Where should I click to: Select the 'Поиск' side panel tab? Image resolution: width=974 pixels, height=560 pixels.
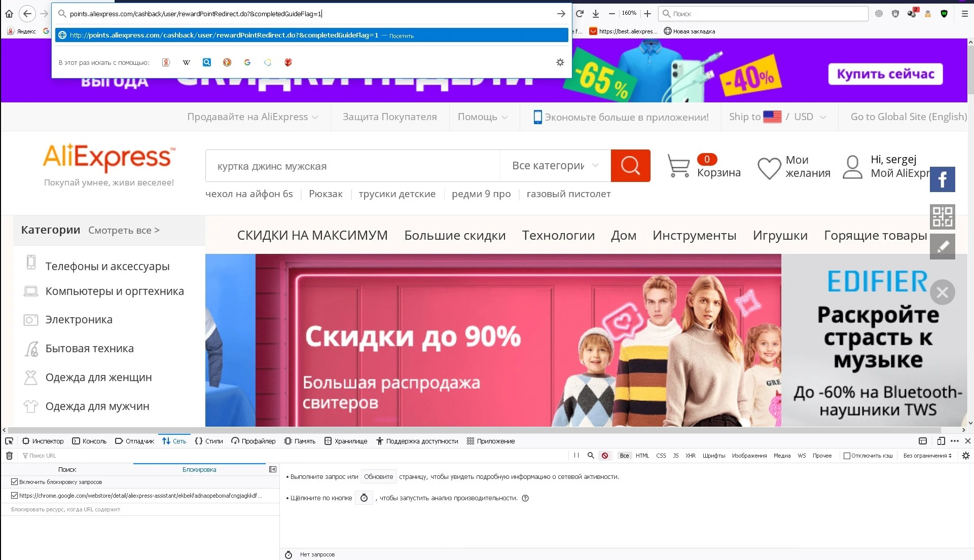(67, 470)
